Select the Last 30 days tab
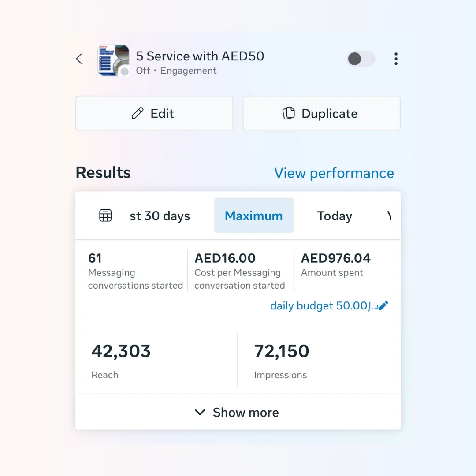Viewport: 476px width, 476px height. (x=160, y=216)
